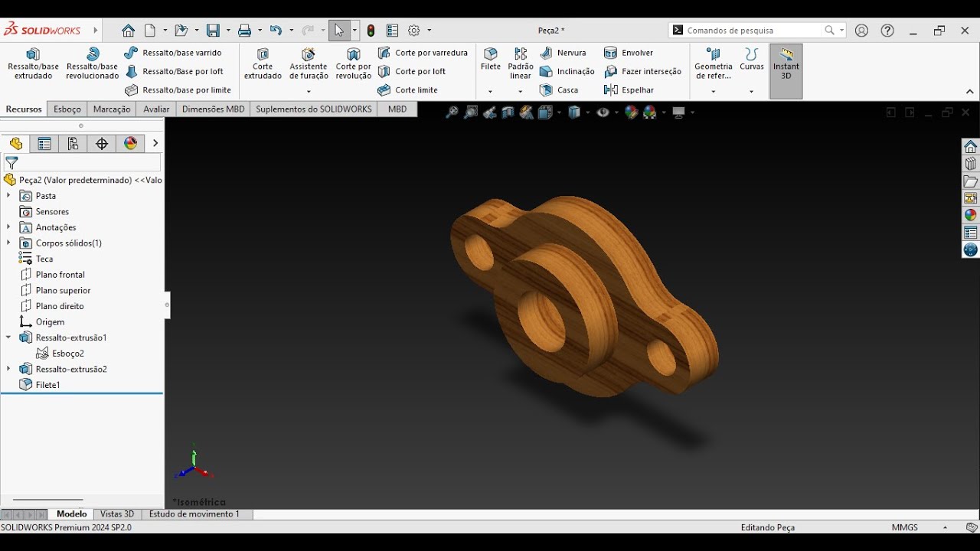Click the Espelhar tool
This screenshot has height=551, width=980.
[629, 90]
